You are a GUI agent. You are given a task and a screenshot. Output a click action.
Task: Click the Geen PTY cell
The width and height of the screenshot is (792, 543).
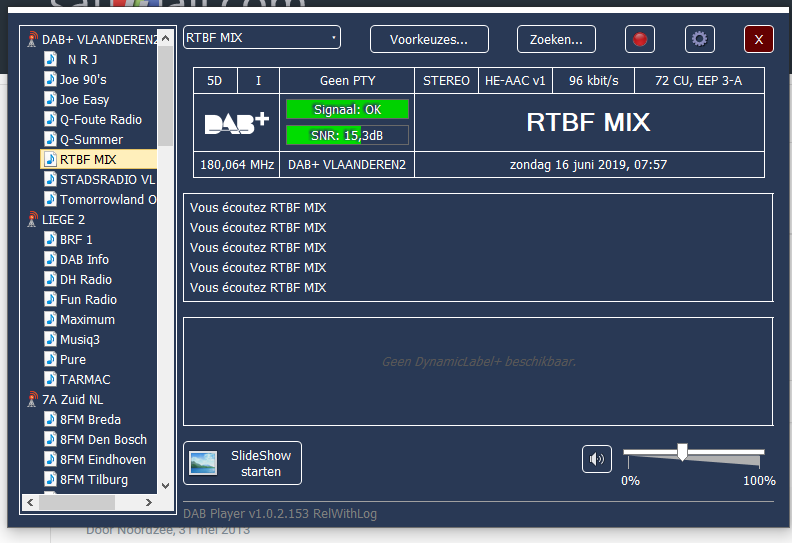pyautogui.click(x=347, y=81)
